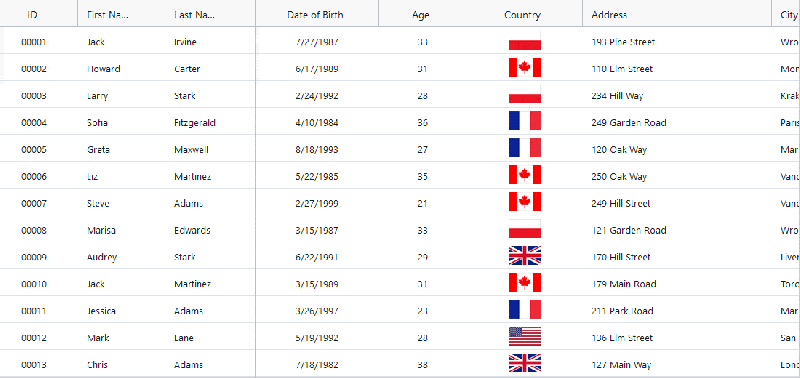
Task: Click the Address column header
Action: coord(609,15)
